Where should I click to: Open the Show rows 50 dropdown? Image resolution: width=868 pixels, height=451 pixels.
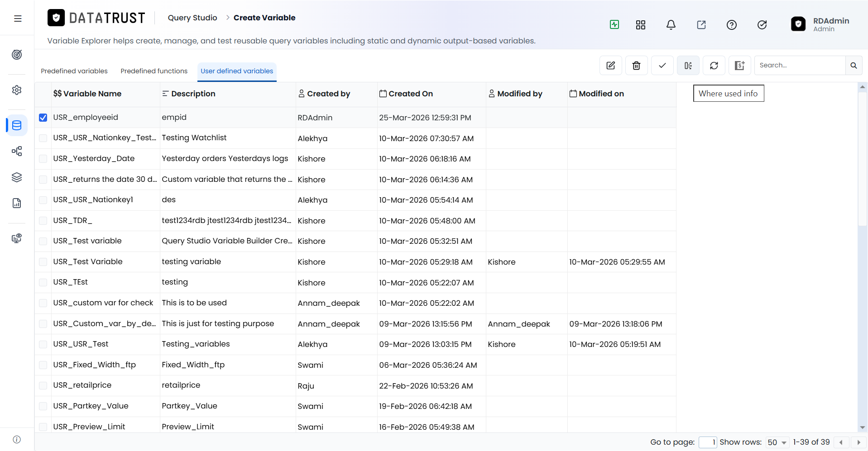[x=777, y=442]
